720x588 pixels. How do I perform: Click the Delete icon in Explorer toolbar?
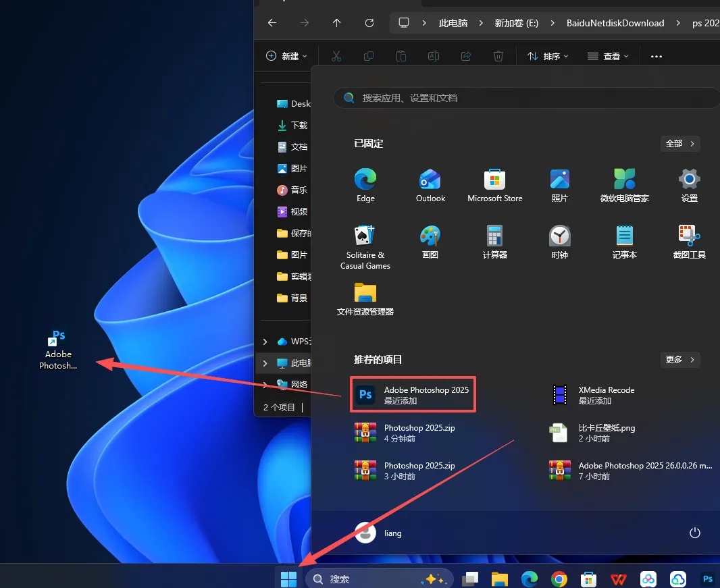click(498, 56)
